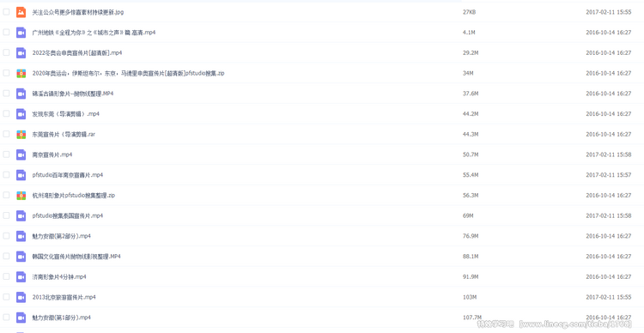Tick checkbox for 东莞宣传片 rar row

pos(6,134)
